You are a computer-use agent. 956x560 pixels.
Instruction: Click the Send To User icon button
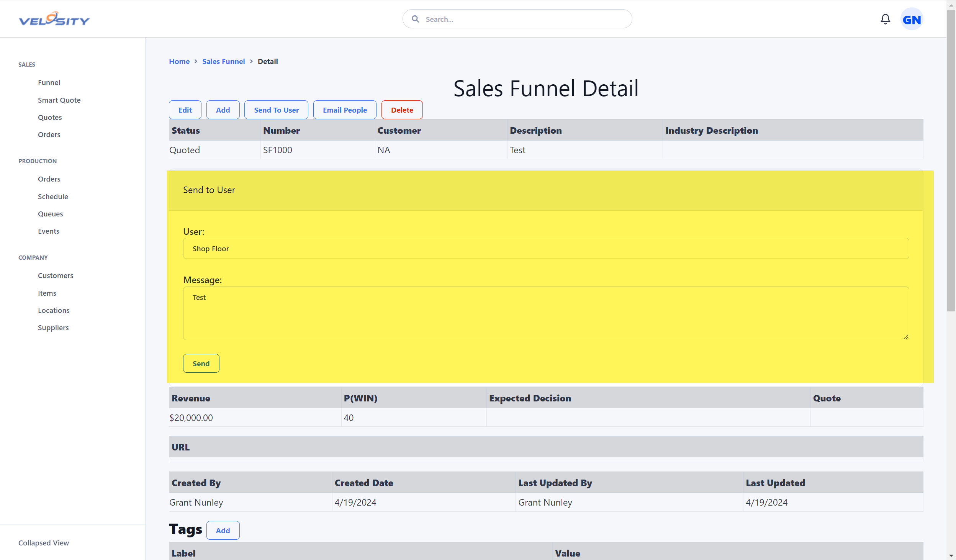[276, 110]
